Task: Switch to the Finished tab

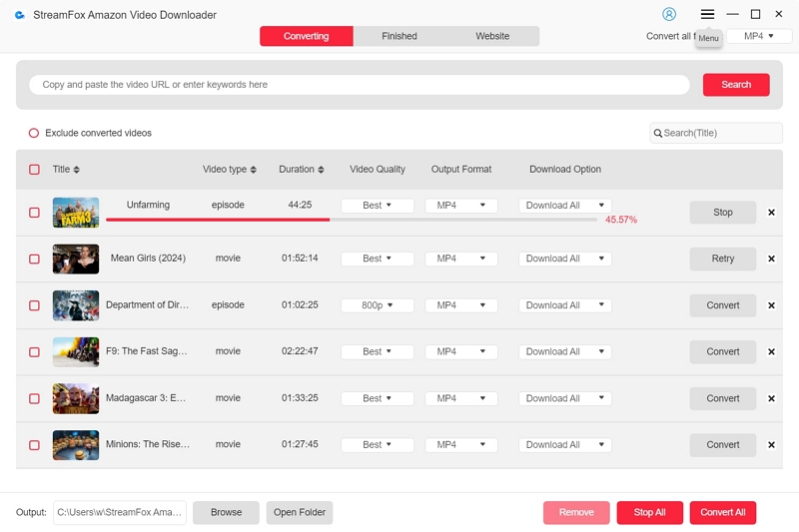Action: tap(399, 36)
